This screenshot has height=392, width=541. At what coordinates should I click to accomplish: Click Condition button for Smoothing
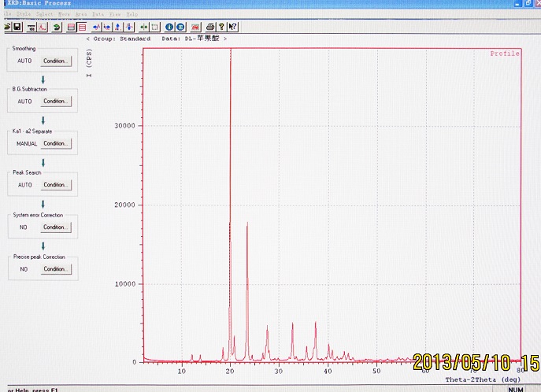tap(55, 61)
